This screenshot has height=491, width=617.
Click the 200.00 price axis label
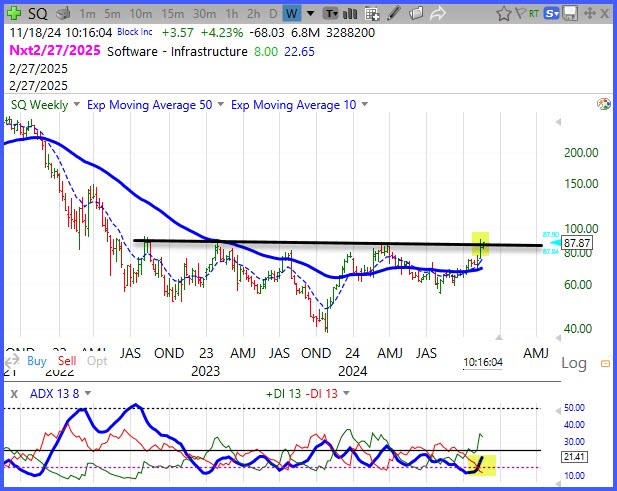pyautogui.click(x=581, y=152)
